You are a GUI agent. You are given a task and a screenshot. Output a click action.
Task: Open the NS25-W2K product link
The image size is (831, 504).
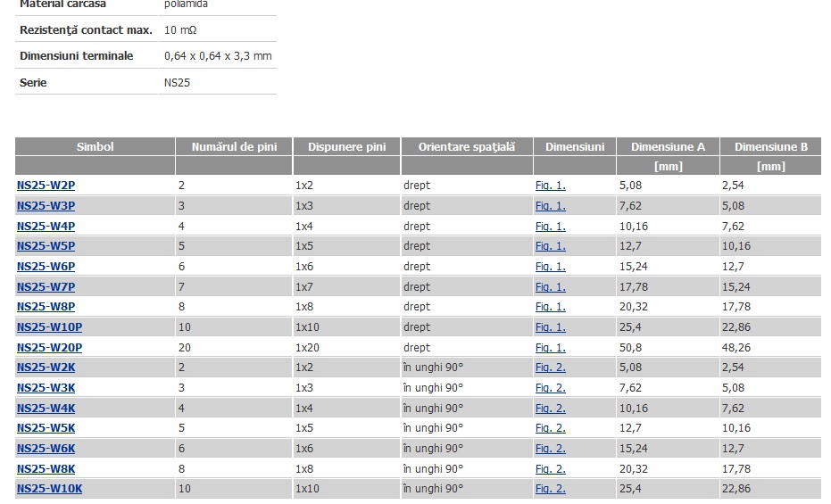click(x=46, y=368)
